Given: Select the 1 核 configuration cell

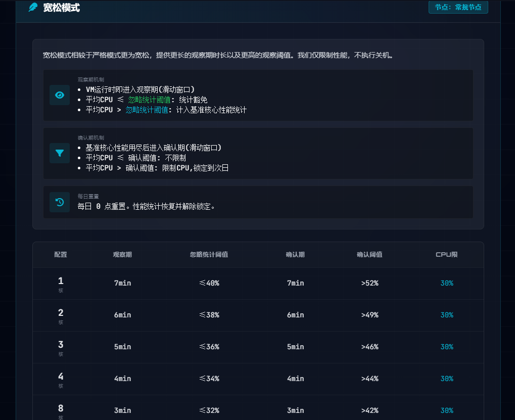Looking at the screenshot, I should (61, 284).
